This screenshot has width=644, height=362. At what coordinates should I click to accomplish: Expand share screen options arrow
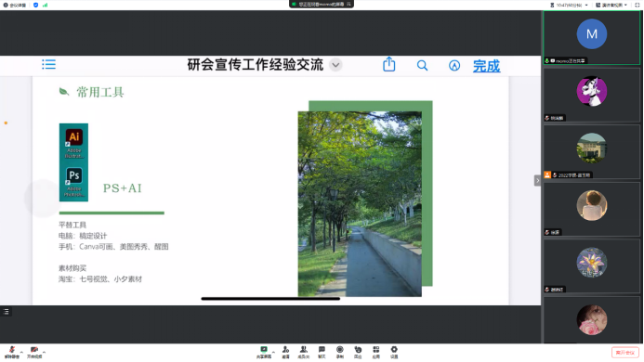pos(273,352)
